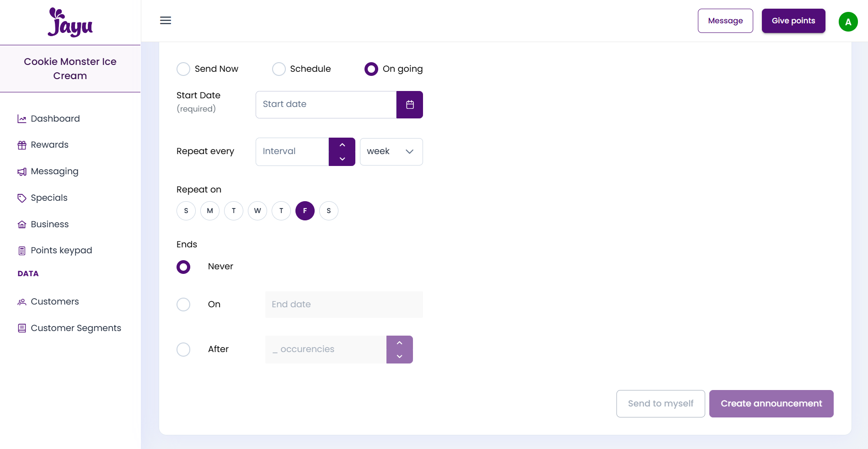
Task: Click the green user avatar icon
Action: 848,21
